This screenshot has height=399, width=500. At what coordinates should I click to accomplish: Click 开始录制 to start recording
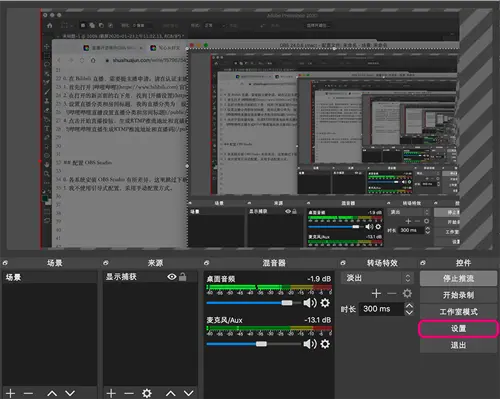[x=458, y=295]
